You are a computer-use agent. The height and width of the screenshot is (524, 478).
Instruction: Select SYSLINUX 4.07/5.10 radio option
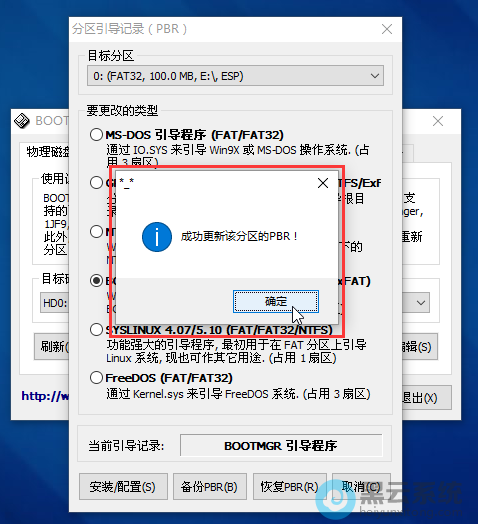(96, 330)
